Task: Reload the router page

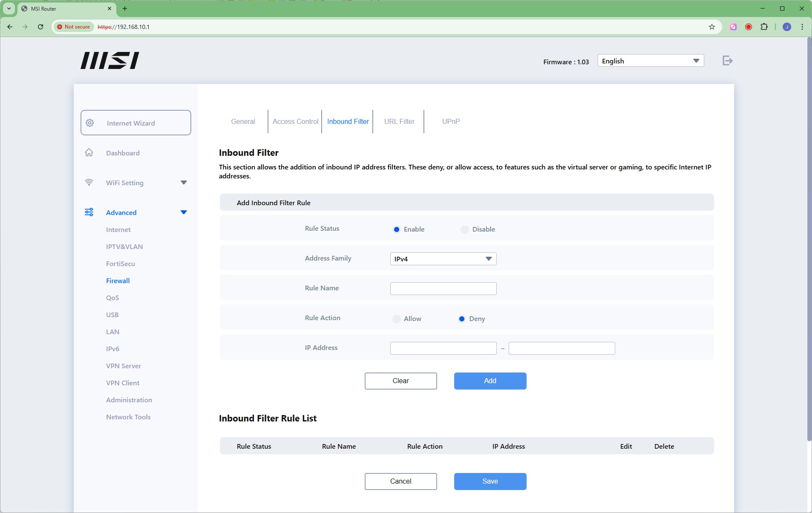Action: pyautogui.click(x=40, y=27)
